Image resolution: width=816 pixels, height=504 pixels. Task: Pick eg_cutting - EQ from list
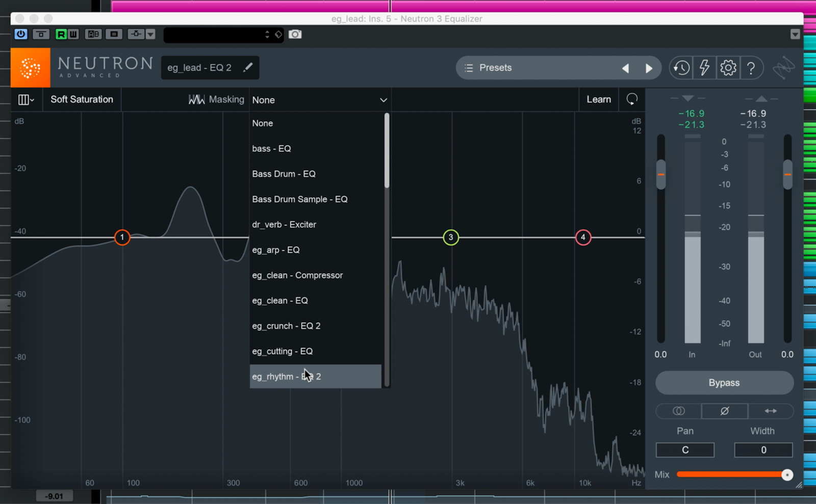pos(315,352)
